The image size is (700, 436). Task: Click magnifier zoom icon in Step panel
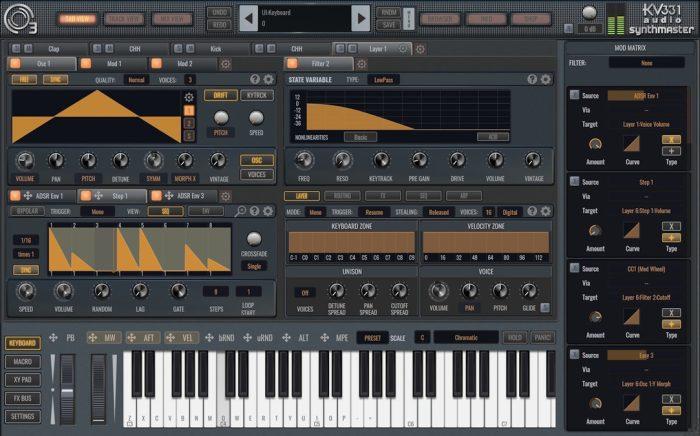coord(240,211)
